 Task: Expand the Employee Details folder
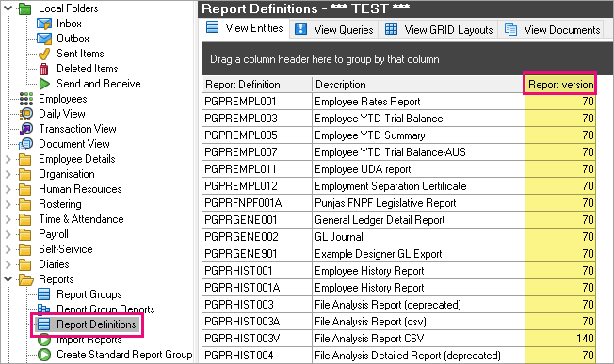(x=8, y=159)
